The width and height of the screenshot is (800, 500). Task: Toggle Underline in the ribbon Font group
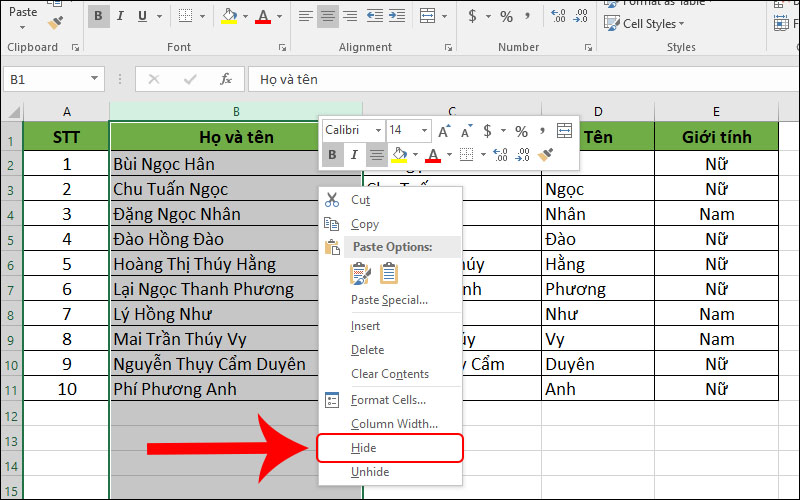[x=142, y=16]
